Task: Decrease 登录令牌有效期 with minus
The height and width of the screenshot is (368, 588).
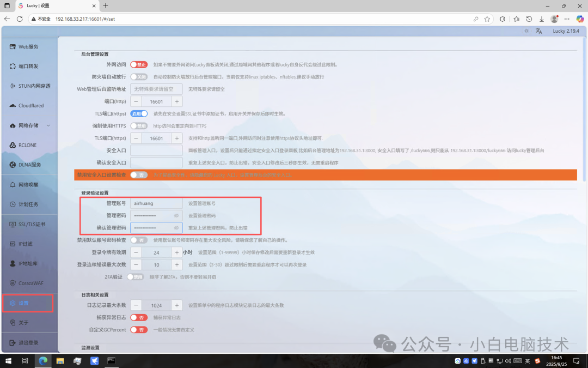Action: coord(136,252)
